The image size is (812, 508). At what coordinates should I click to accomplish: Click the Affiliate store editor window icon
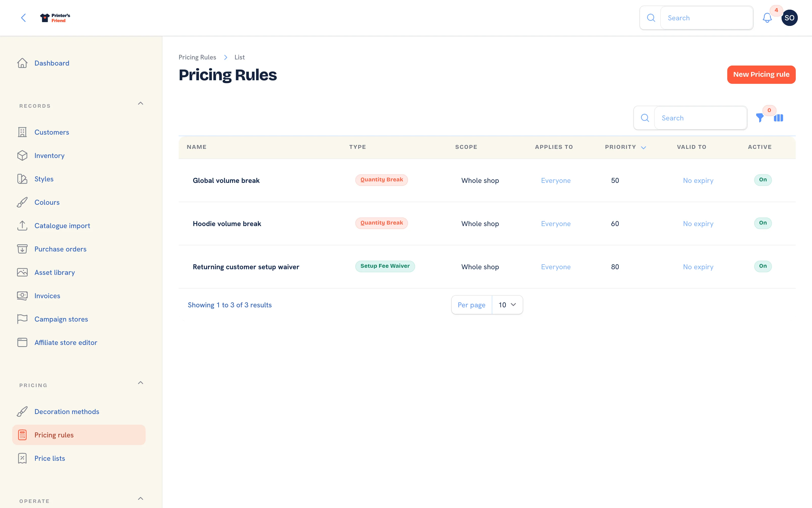coord(22,342)
